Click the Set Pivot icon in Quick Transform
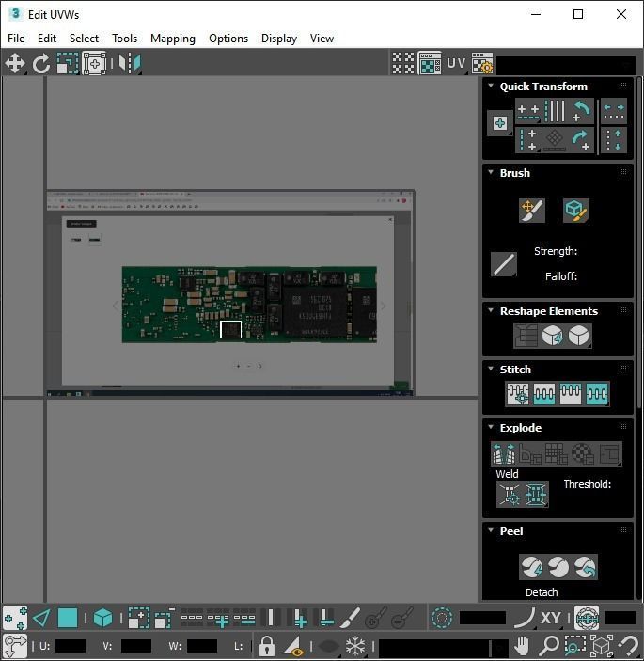The image size is (644, 661). 500,123
